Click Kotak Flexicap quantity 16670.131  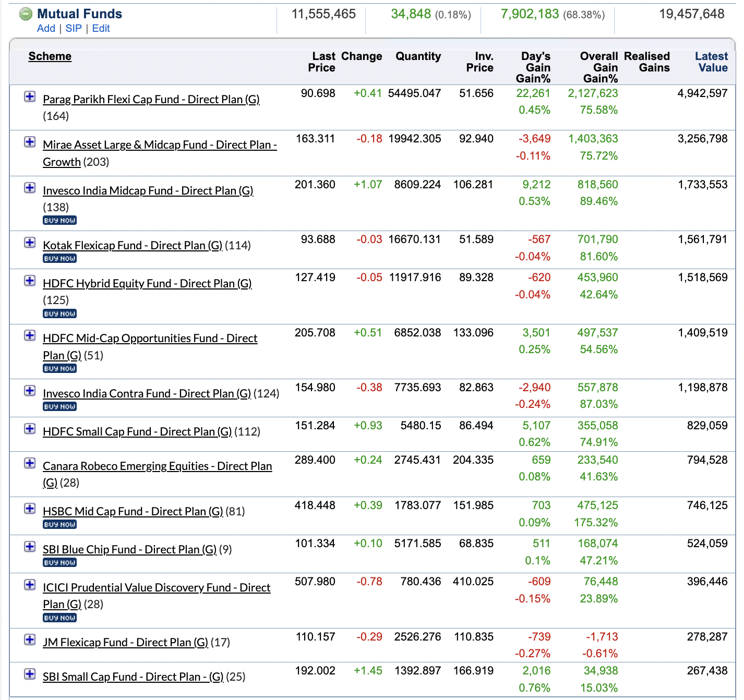click(415, 239)
